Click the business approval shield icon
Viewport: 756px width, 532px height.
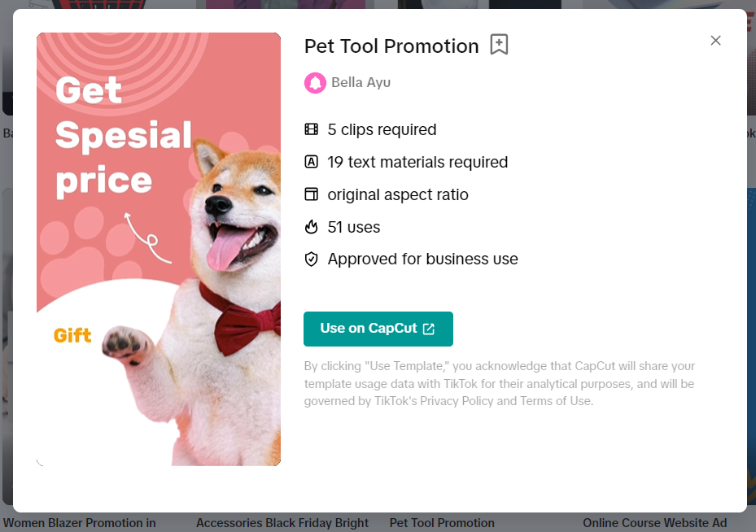(312, 259)
